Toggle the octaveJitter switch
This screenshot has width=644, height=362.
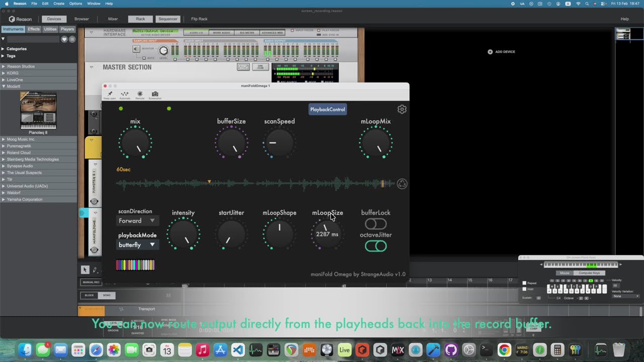point(376,246)
